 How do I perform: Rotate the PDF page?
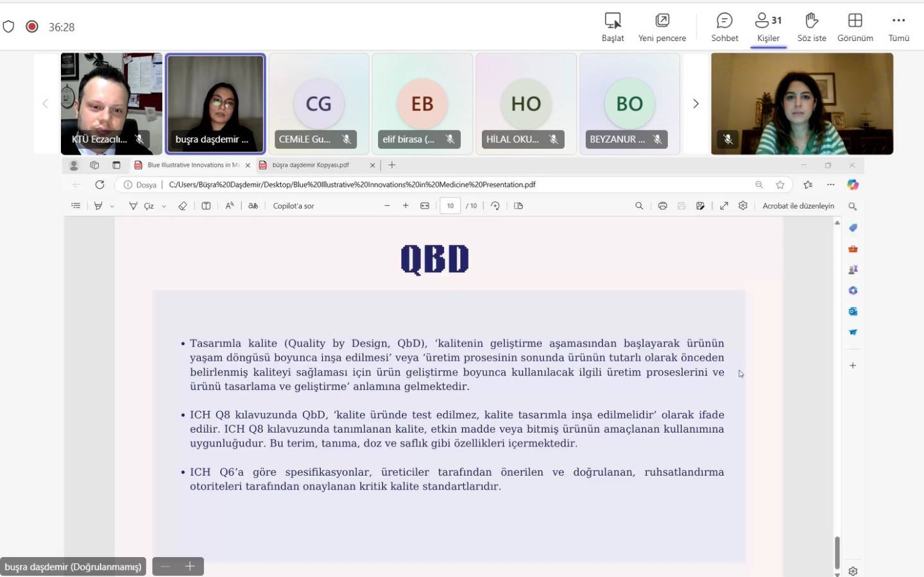click(x=495, y=205)
